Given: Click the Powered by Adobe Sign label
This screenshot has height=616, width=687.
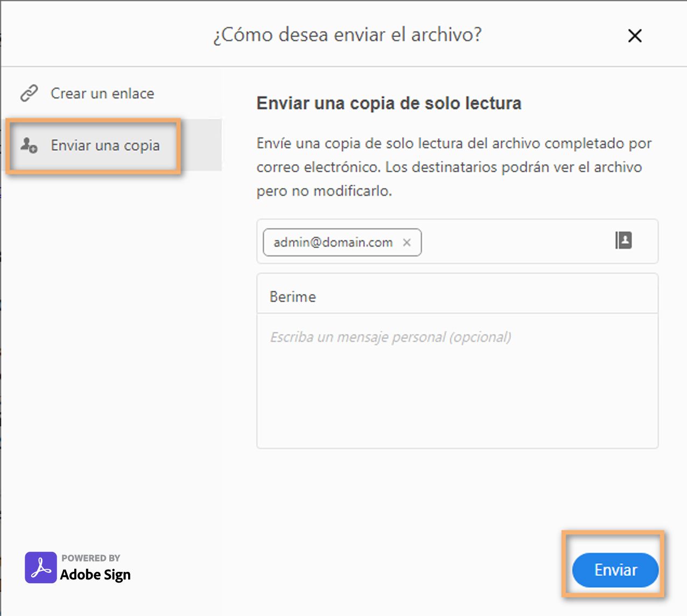Looking at the screenshot, I should pos(92,558).
